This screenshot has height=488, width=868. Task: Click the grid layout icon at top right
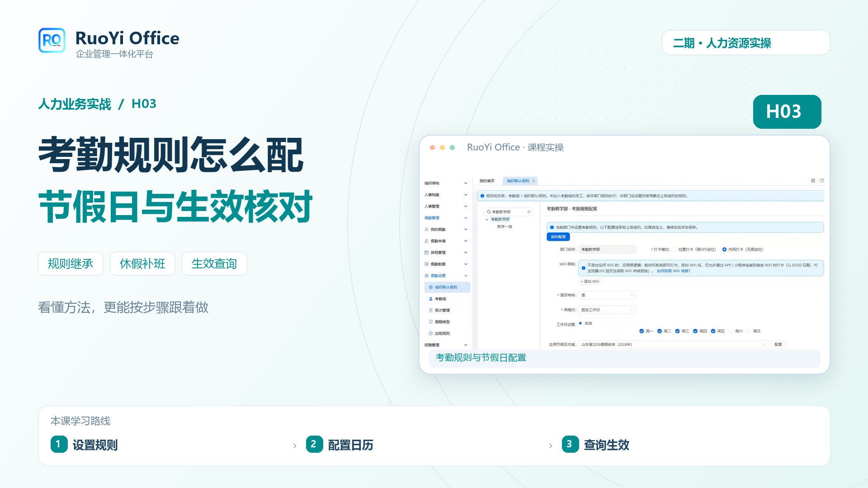coord(813,181)
